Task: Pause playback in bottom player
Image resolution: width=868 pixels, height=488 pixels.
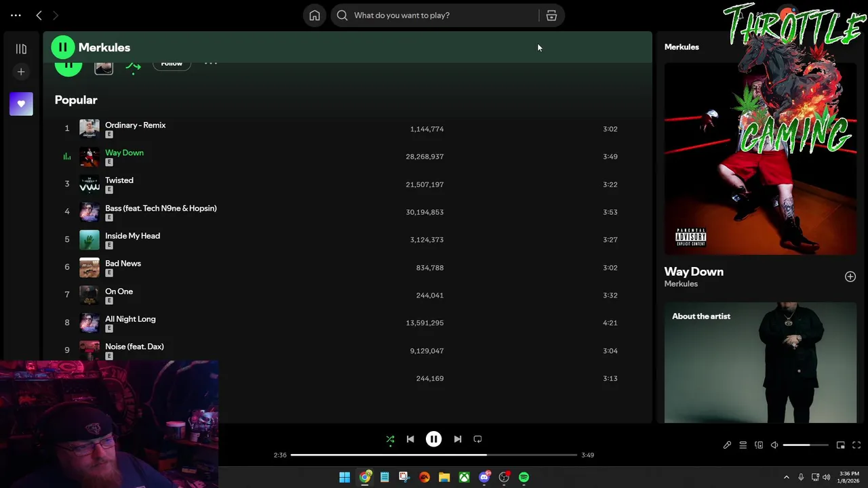Action: [x=433, y=439]
